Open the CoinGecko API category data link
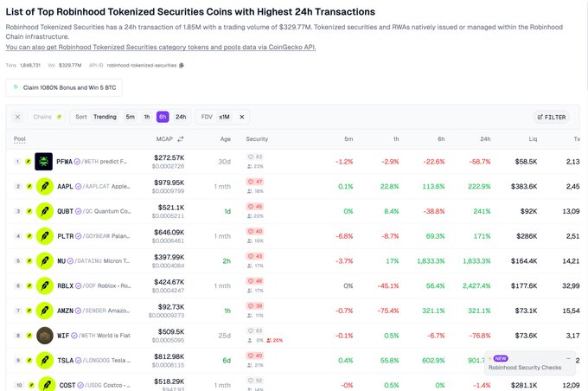The width and height of the screenshot is (588, 391). click(x=161, y=48)
